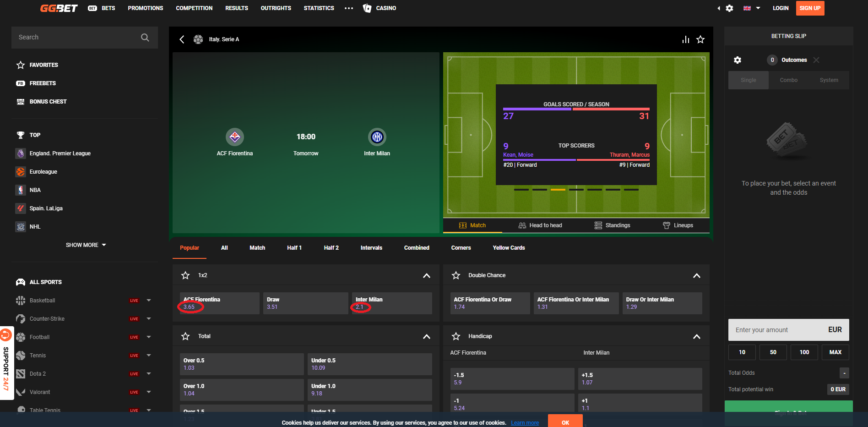Open Basketball sport category
This screenshot has height=427, width=868.
click(42, 301)
